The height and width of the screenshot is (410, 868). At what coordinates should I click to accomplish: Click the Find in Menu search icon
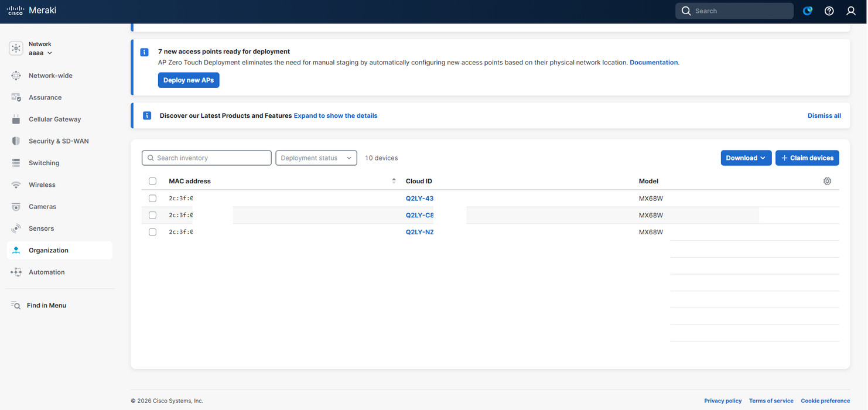[x=16, y=306]
